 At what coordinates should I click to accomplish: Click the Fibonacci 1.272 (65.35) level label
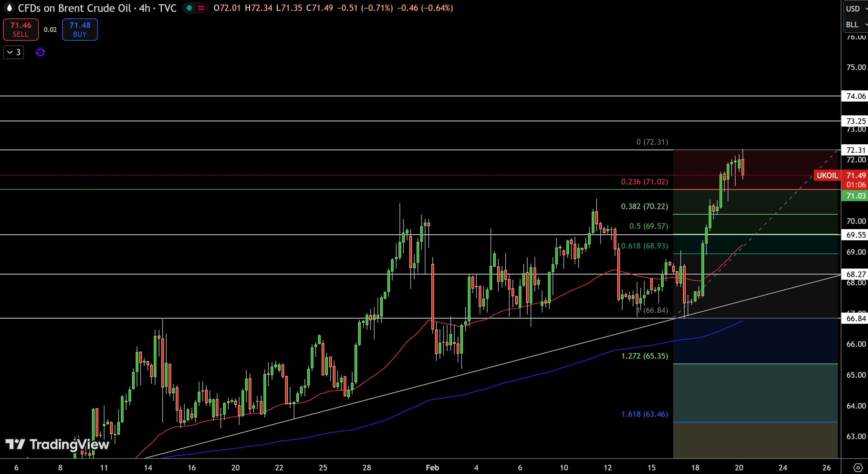coord(644,356)
